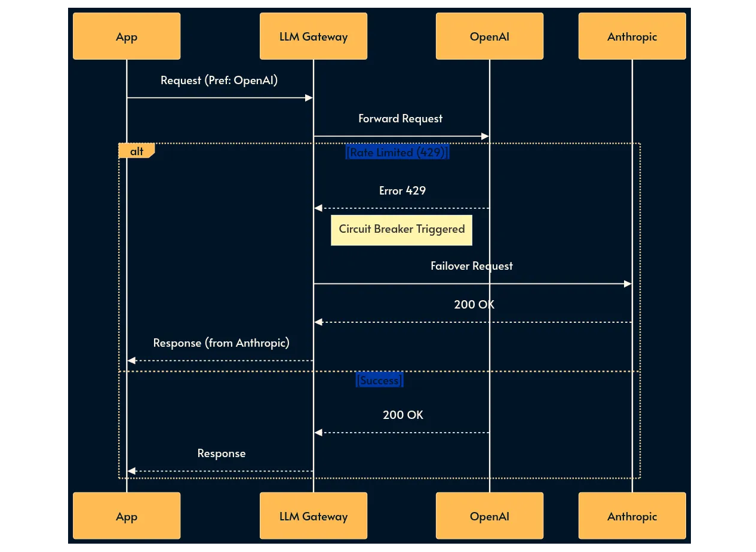Select the bottom OpenAI participant box

pos(490,516)
